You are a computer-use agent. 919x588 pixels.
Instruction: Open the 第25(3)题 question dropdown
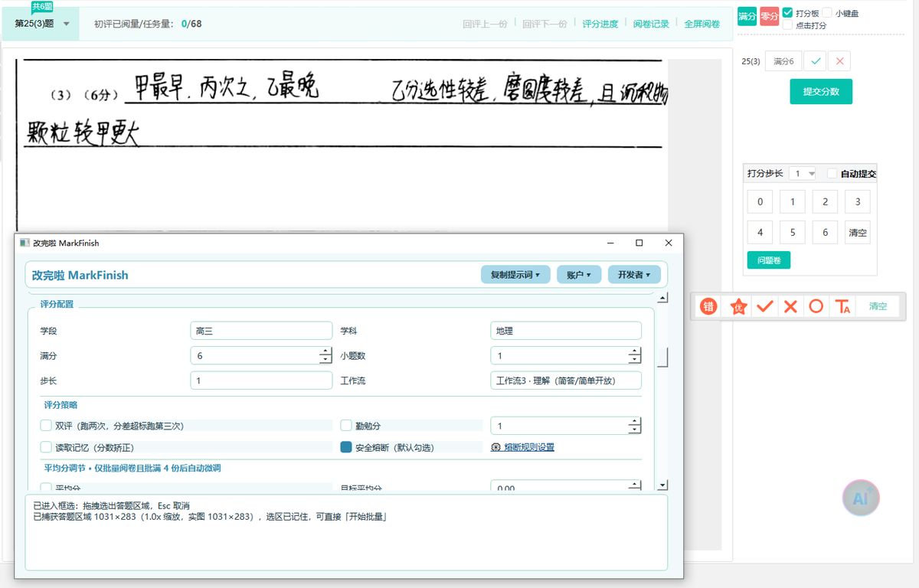coord(42,24)
